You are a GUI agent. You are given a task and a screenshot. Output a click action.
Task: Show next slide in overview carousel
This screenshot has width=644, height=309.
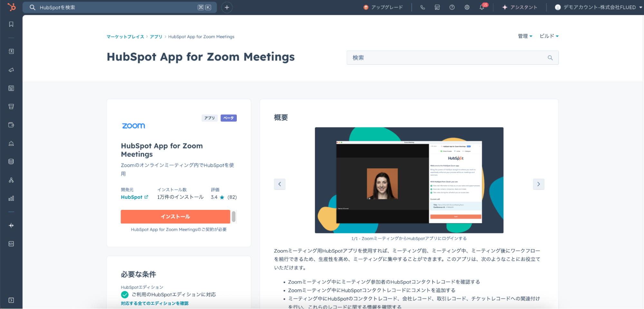538,184
